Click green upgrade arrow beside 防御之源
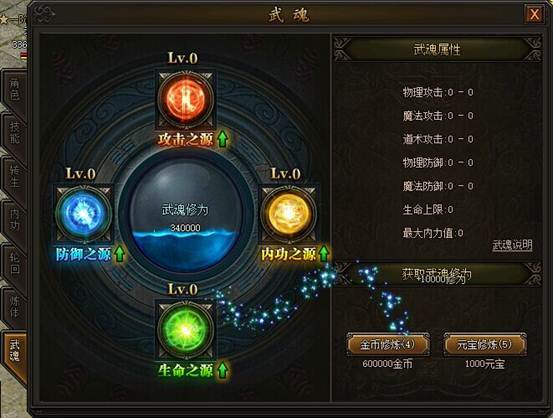The height and width of the screenshot is (418, 553). 120,254
